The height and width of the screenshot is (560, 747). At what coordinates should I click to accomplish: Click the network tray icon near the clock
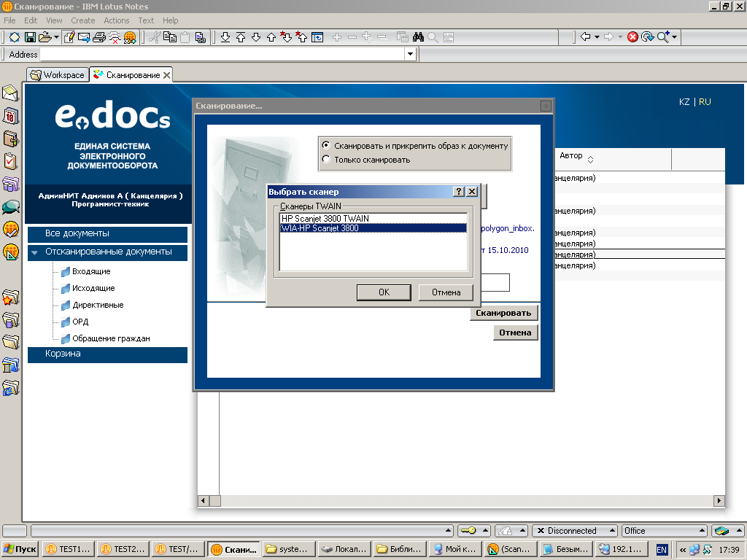pos(695,549)
